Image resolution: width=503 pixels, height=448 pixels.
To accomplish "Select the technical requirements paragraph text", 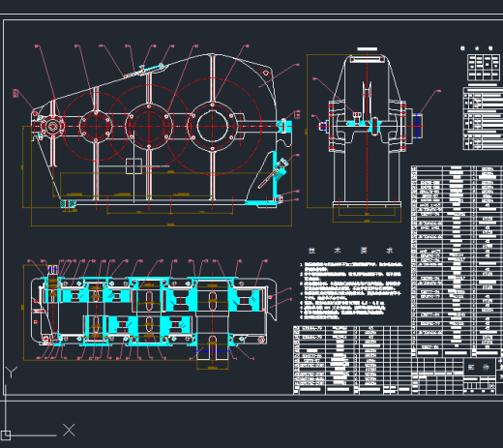I will (351, 290).
